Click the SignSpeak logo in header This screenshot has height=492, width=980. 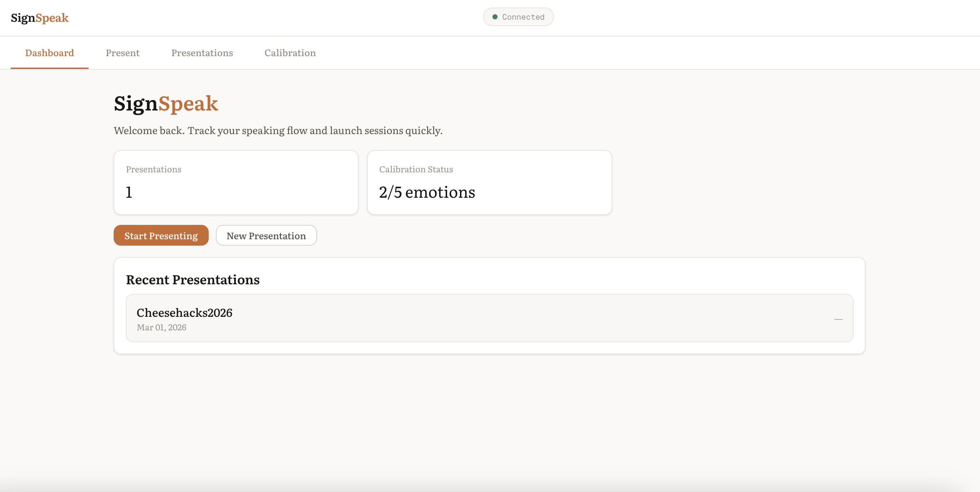pyautogui.click(x=40, y=18)
